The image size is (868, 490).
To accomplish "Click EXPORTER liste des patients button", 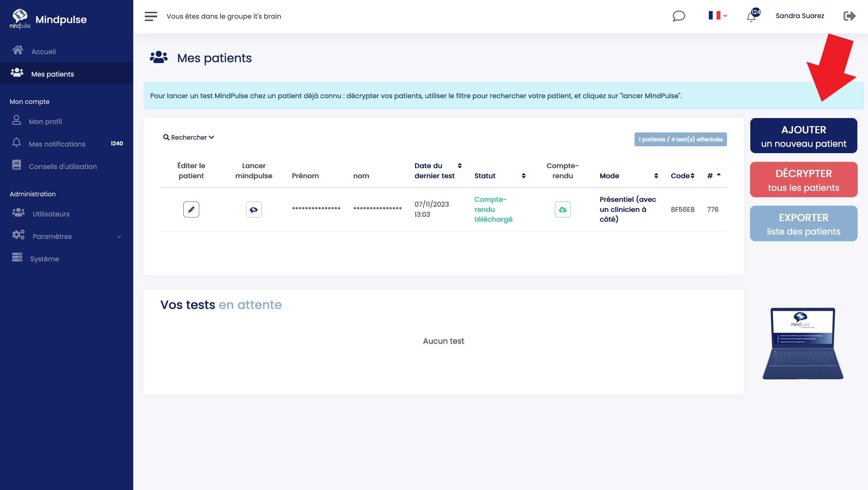I will click(803, 223).
